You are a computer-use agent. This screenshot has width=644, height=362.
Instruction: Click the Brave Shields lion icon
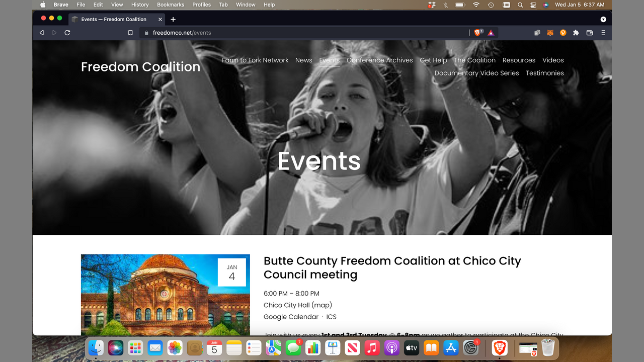[x=477, y=33]
